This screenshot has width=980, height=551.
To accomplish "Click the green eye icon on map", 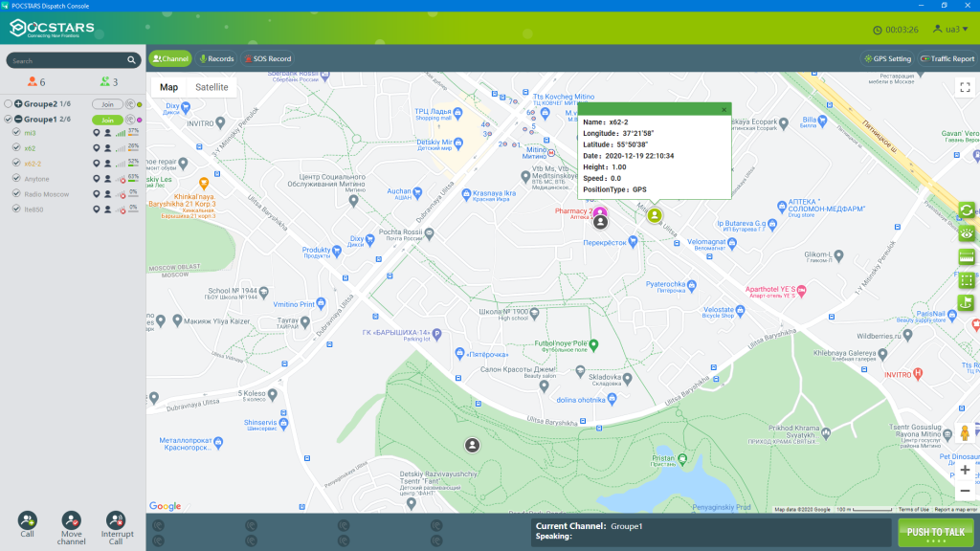I will 967,233.
